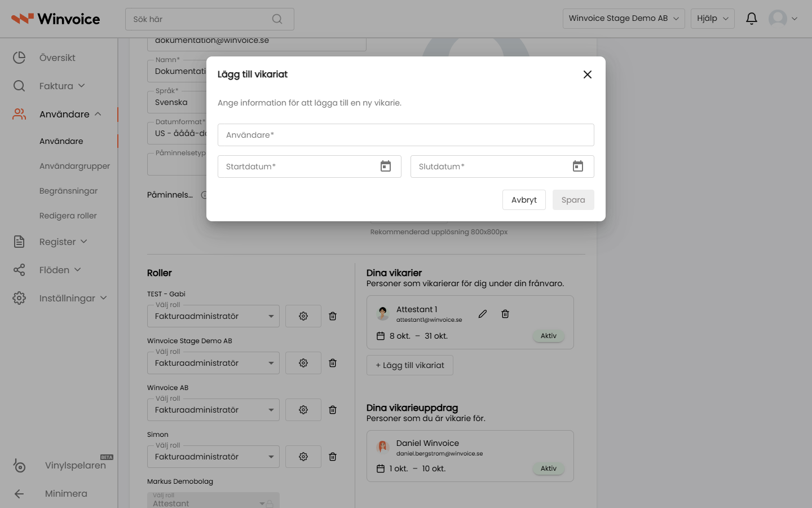This screenshot has height=508, width=812.
Task: Click the Vinylspelaren turntable icon
Action: [19, 465]
